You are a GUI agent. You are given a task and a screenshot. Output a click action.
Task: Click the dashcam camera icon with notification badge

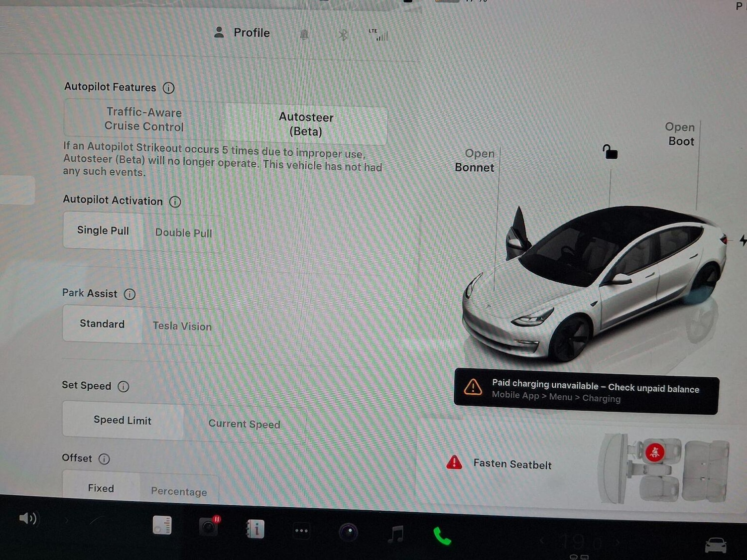pos(209,528)
